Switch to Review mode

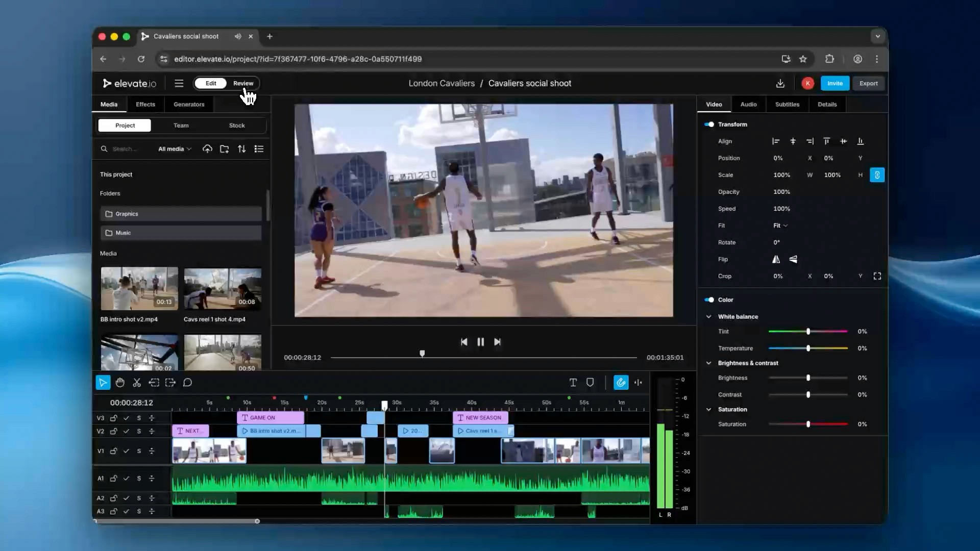click(x=243, y=83)
